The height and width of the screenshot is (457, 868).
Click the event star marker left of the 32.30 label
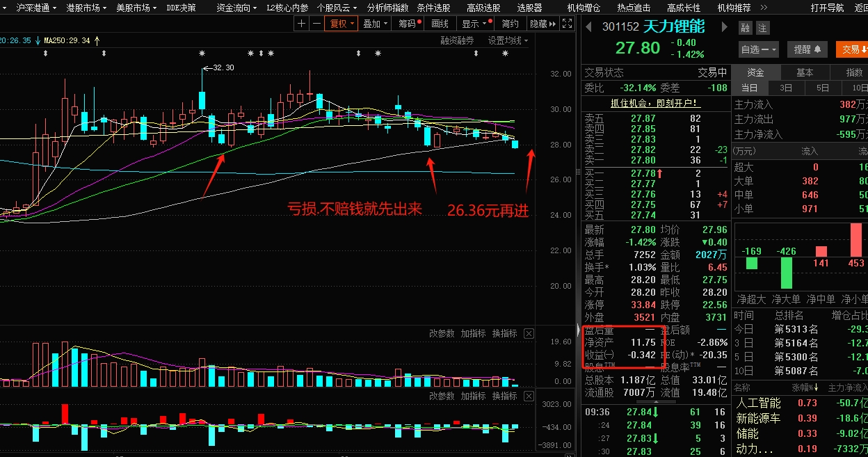pyautogui.click(x=202, y=54)
